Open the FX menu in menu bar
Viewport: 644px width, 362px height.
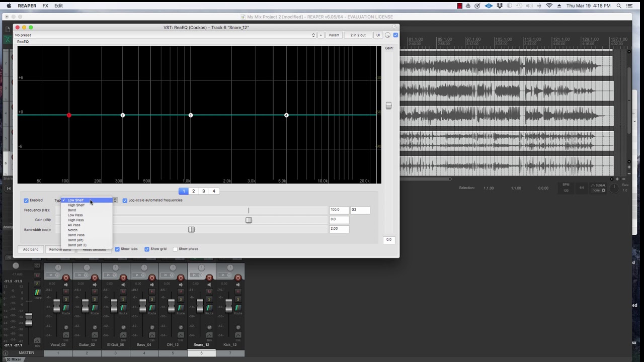[46, 6]
